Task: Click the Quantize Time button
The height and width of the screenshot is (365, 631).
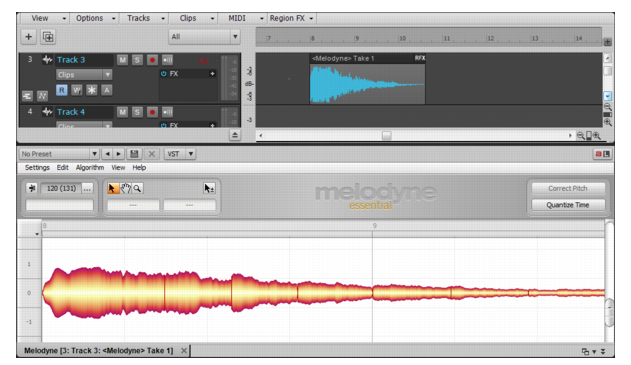Action: click(x=568, y=205)
